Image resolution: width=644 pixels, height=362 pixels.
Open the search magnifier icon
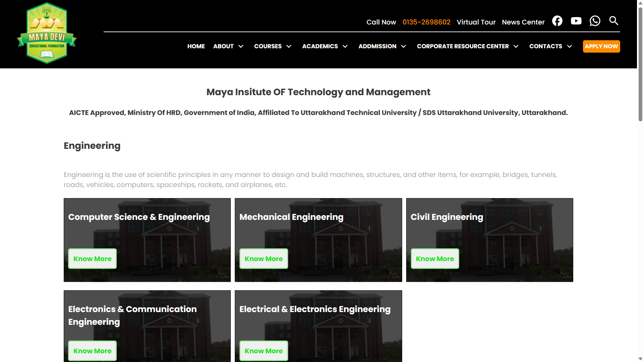[x=613, y=21]
